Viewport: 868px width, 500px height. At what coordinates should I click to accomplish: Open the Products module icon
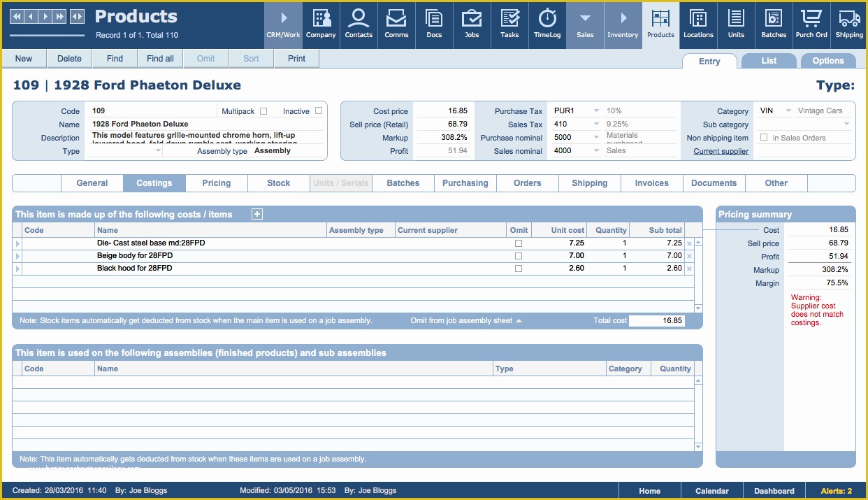(660, 24)
